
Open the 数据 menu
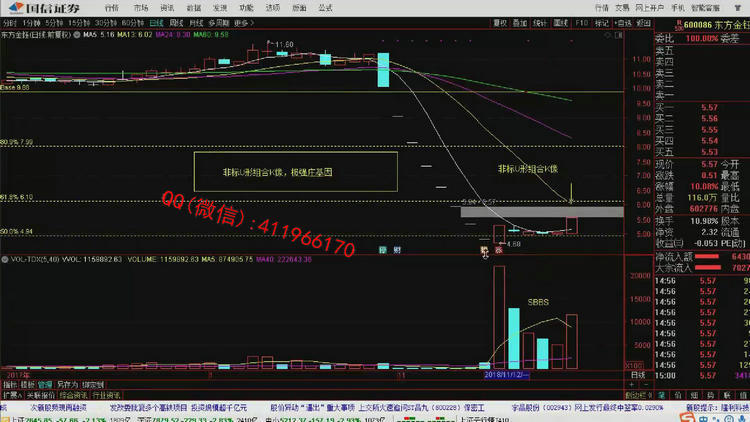point(194,8)
